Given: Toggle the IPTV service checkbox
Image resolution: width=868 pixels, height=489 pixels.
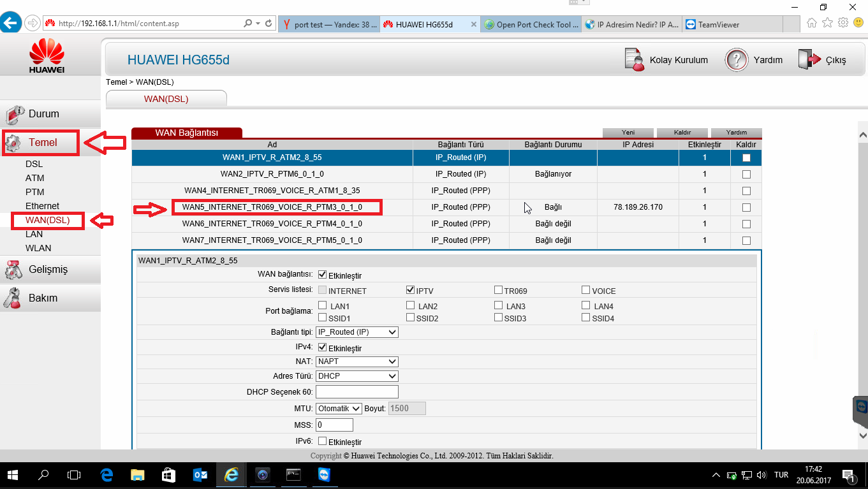Looking at the screenshot, I should pyautogui.click(x=411, y=290).
